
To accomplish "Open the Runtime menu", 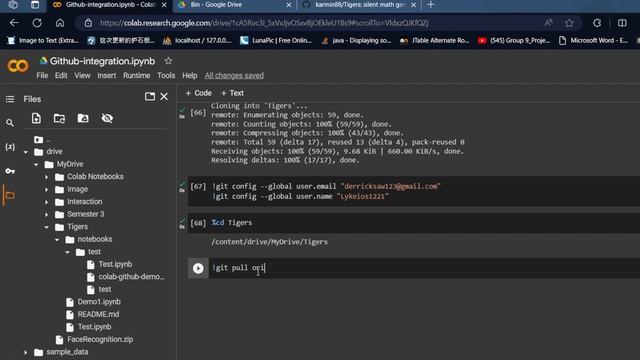I will [137, 76].
